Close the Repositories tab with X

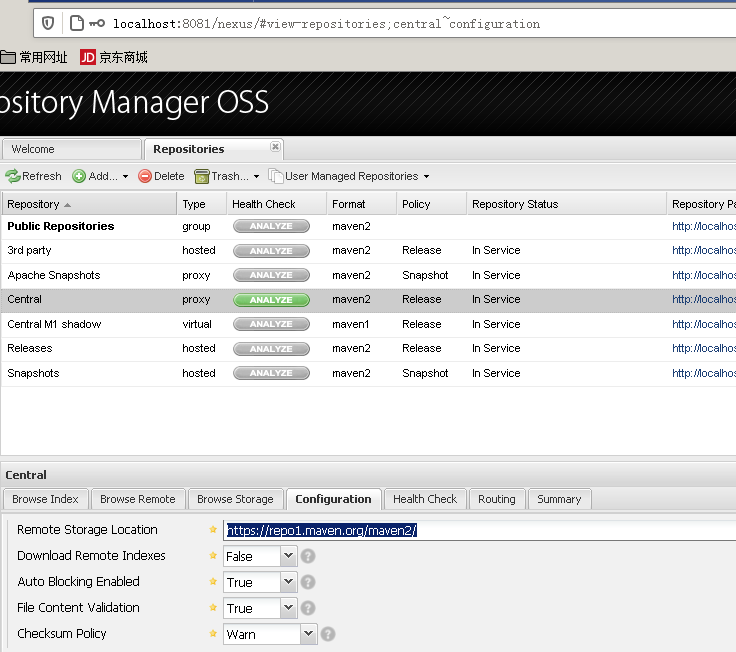(276, 147)
